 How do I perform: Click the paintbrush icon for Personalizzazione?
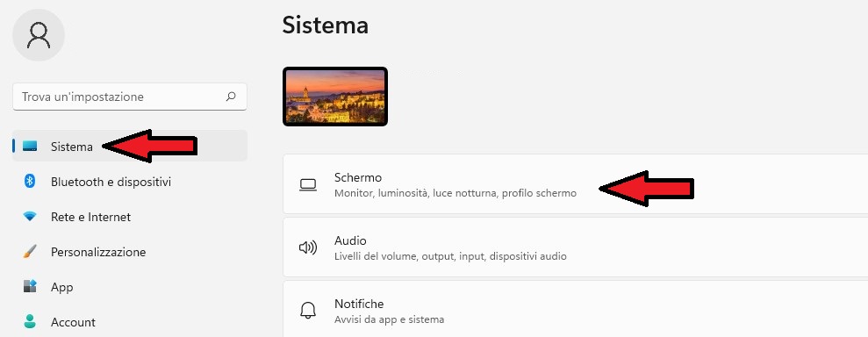pos(30,251)
